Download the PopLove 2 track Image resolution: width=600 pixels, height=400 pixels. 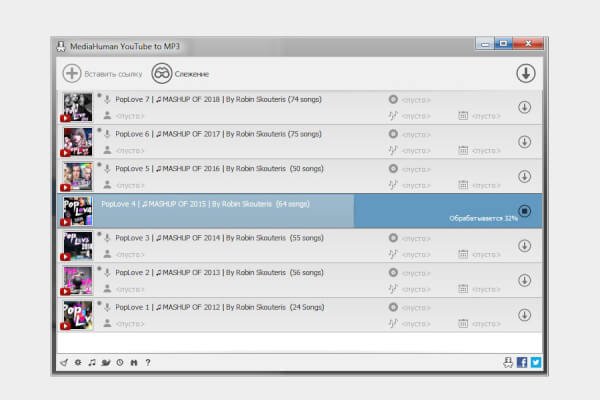pyautogui.click(x=524, y=281)
